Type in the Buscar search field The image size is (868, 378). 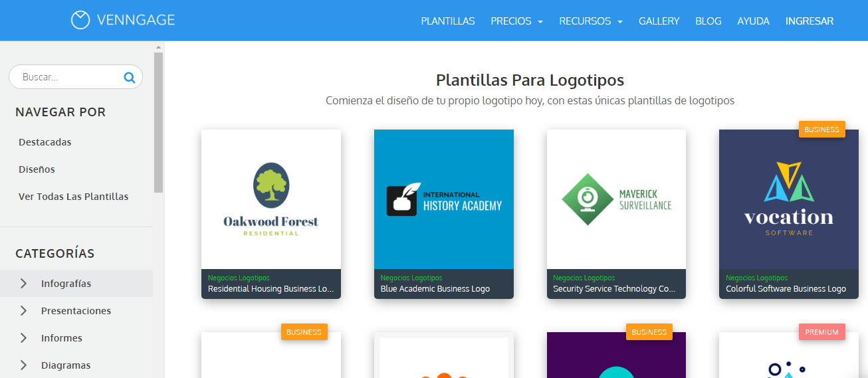[66, 77]
